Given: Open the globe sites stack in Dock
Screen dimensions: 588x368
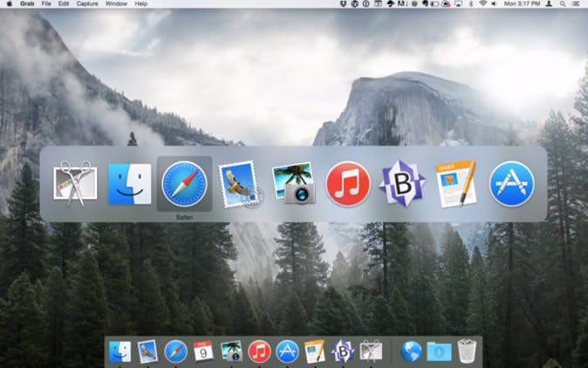Looking at the screenshot, I should pyautogui.click(x=411, y=352).
